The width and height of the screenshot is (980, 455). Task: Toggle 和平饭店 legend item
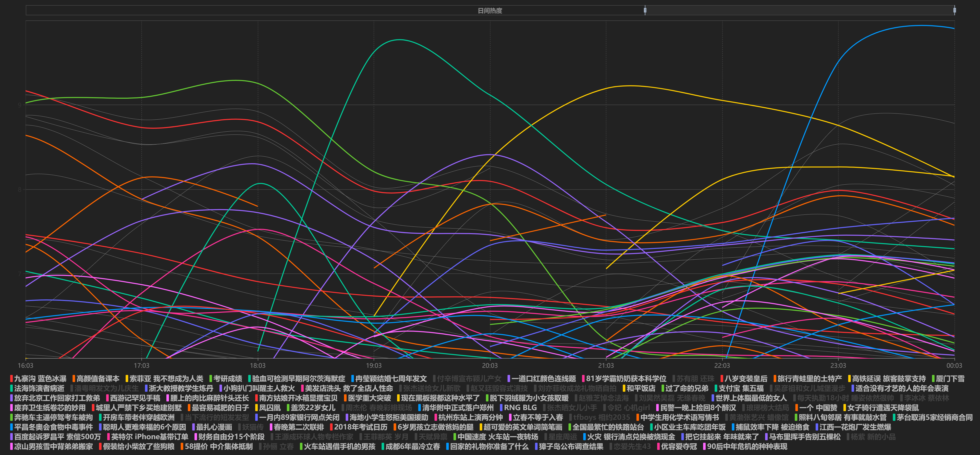pyautogui.click(x=639, y=388)
